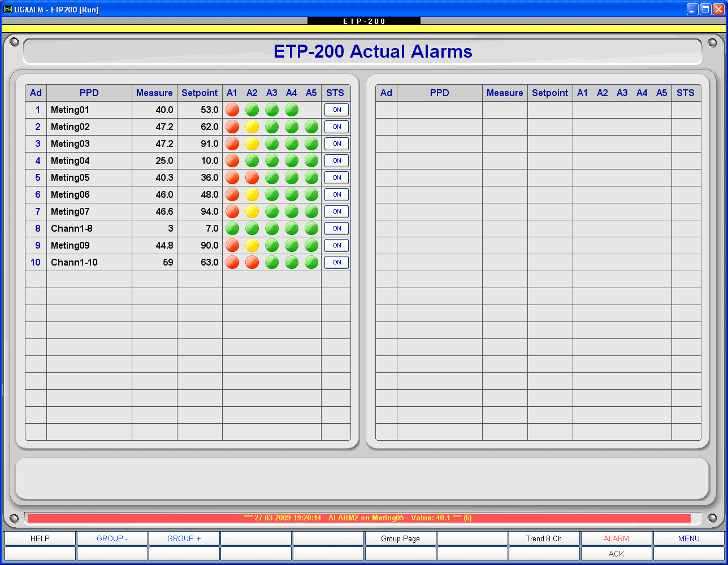Click the red A1 indicator for Meting05
728x565 pixels.
coord(232,177)
